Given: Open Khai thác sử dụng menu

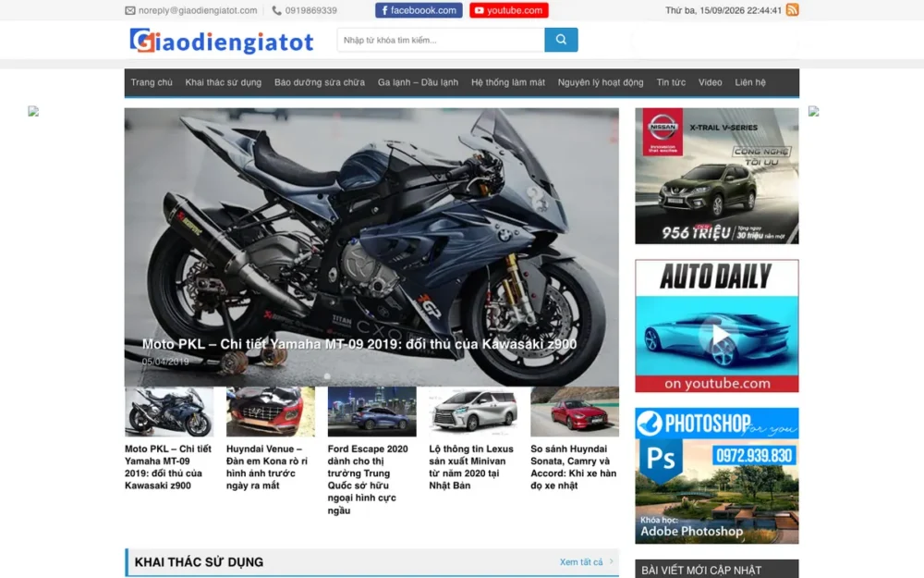Looking at the screenshot, I should pos(224,82).
